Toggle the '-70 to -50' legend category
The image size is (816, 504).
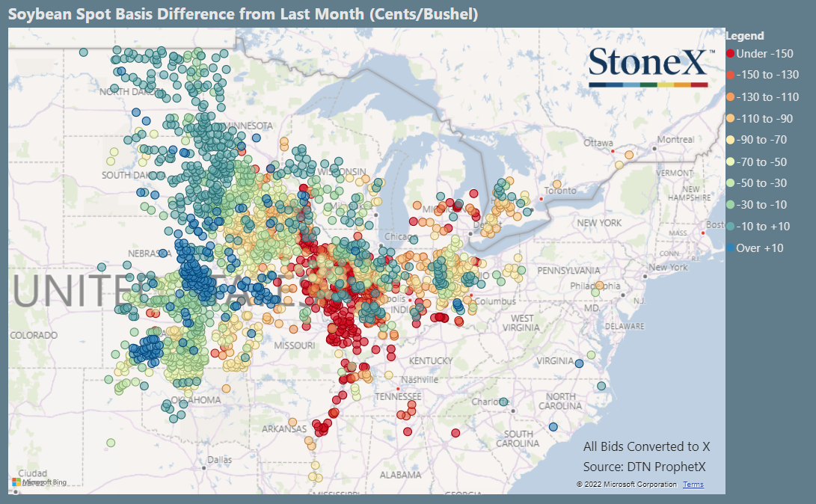tap(731, 162)
